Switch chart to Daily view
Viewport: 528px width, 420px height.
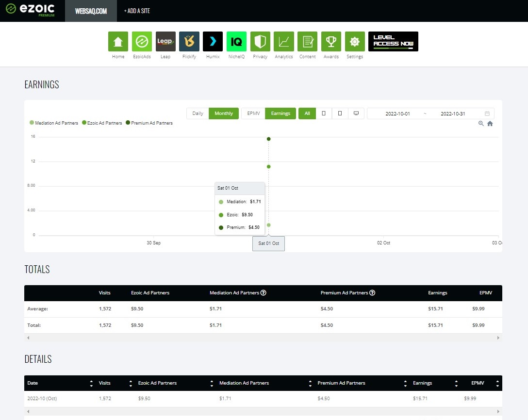pyautogui.click(x=198, y=113)
